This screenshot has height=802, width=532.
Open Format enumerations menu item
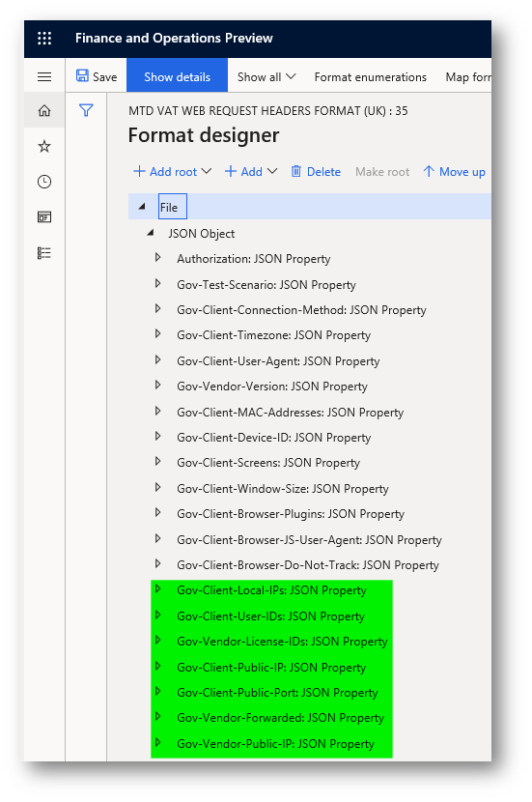pyautogui.click(x=371, y=76)
